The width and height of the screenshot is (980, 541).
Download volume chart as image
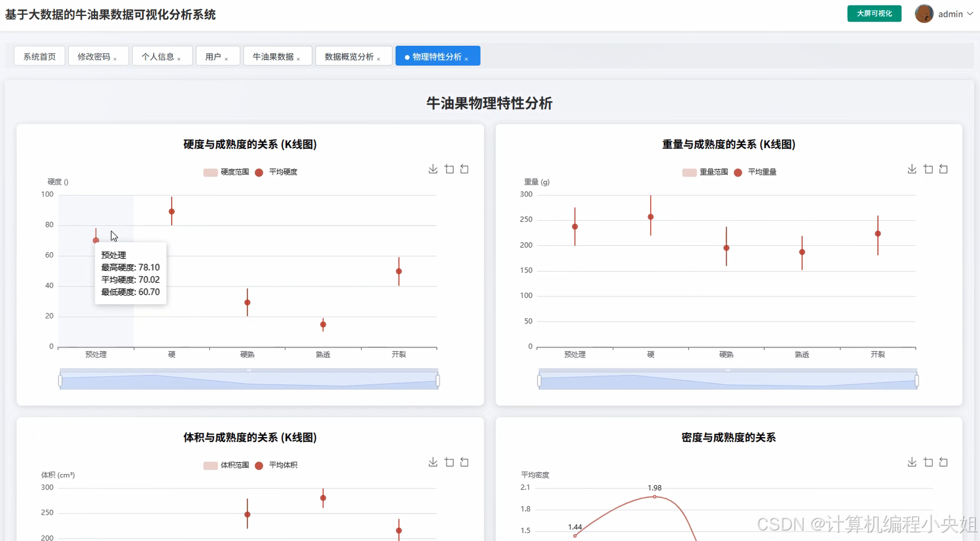point(433,462)
